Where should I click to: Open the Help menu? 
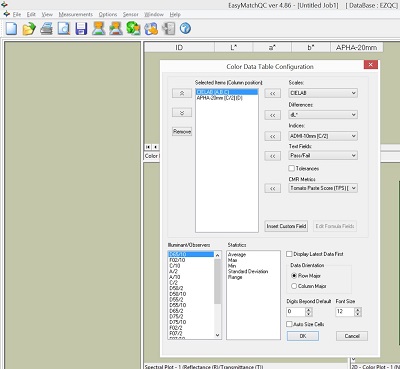[175, 14]
